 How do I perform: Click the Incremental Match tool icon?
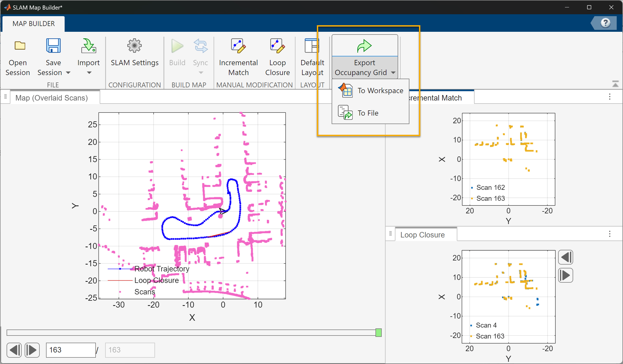pos(238,46)
